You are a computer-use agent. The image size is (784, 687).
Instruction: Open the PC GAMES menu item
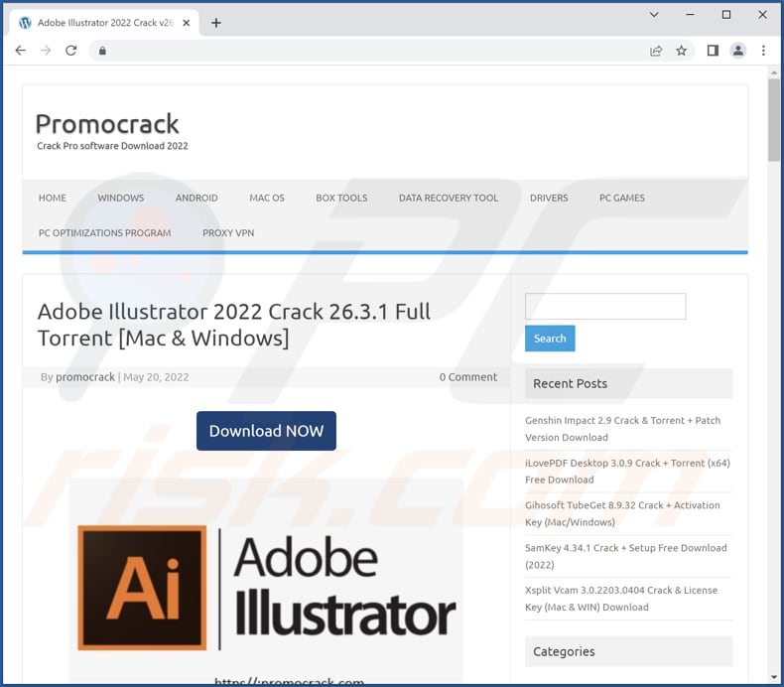click(x=622, y=199)
